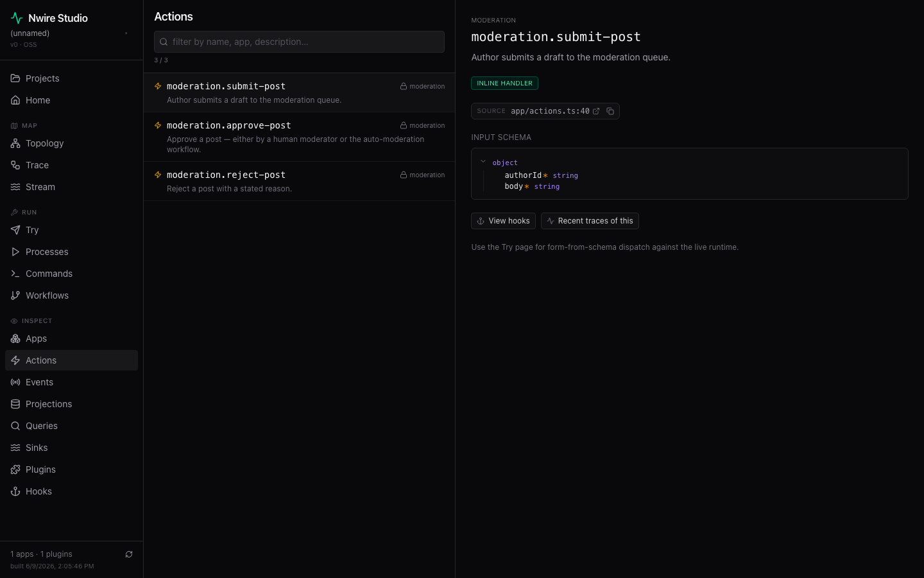Open source file external link icon

click(596, 111)
